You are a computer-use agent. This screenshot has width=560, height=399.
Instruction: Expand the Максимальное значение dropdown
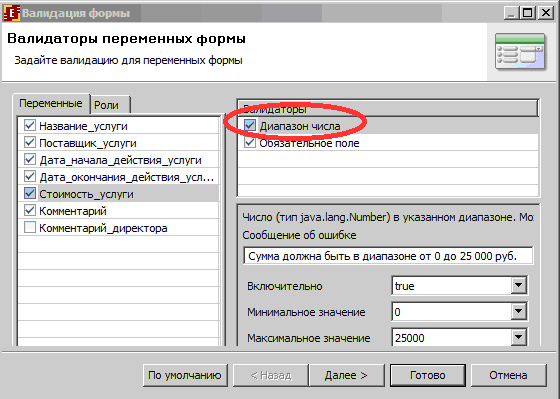point(519,337)
